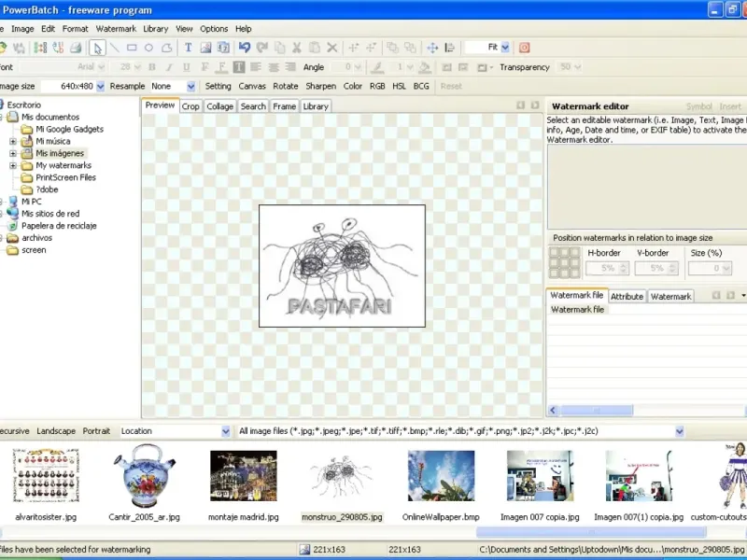Click the Rotate button
The image size is (747, 560).
tap(286, 86)
